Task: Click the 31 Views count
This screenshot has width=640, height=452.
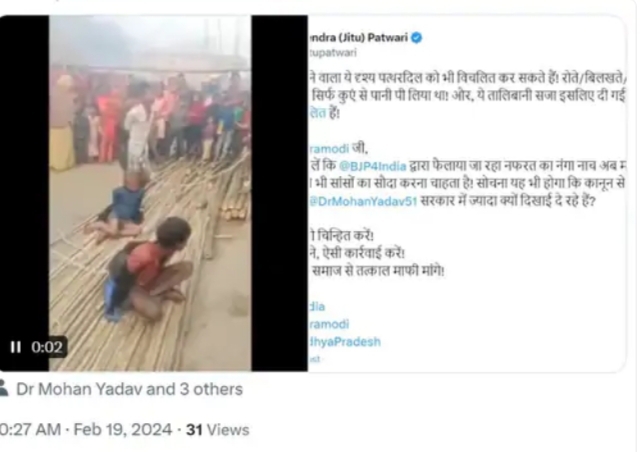Action: [218, 430]
